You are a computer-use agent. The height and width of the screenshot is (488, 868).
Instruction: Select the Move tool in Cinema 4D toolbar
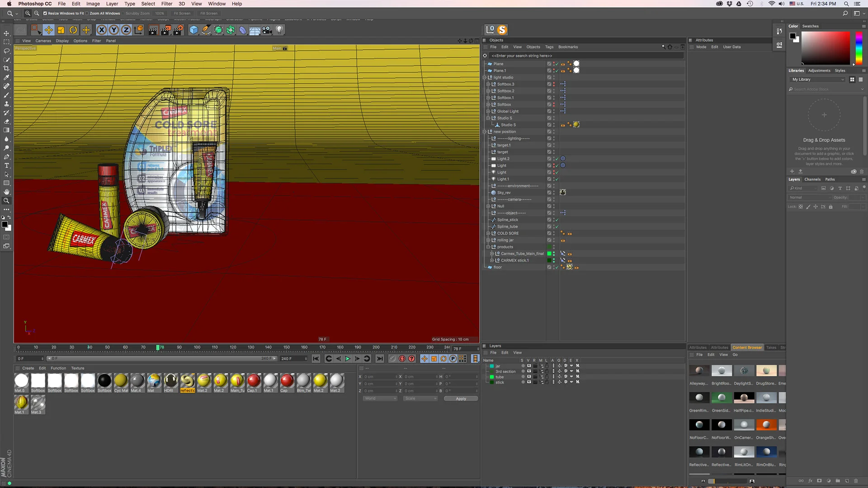click(x=48, y=30)
